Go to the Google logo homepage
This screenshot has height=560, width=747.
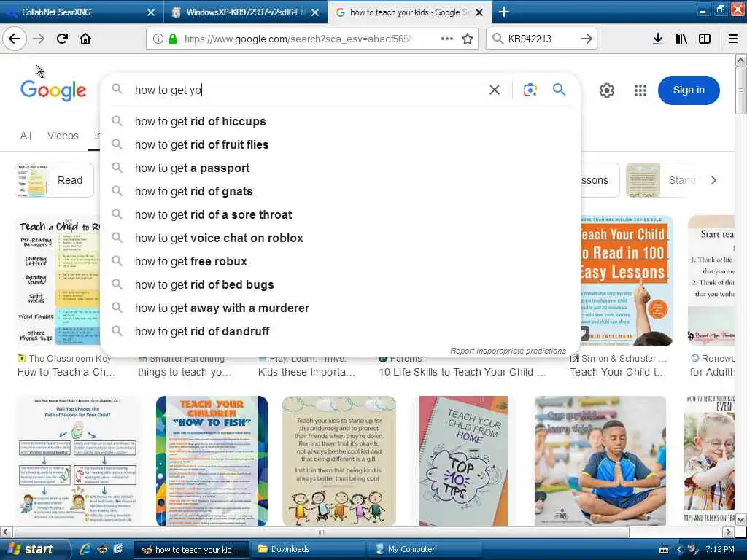[x=53, y=90]
